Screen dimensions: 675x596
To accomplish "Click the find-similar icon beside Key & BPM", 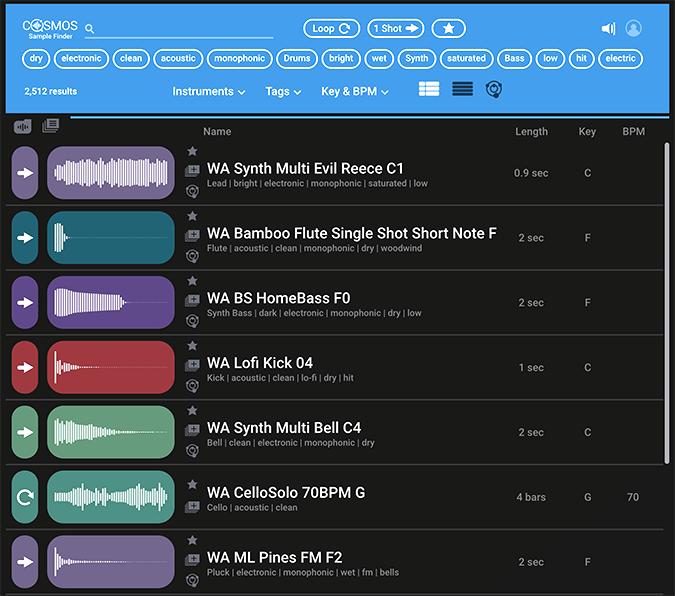I will (x=493, y=89).
